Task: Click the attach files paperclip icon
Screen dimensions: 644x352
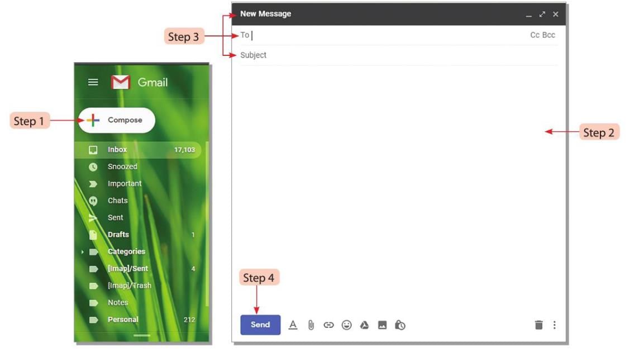Action: [311, 325]
